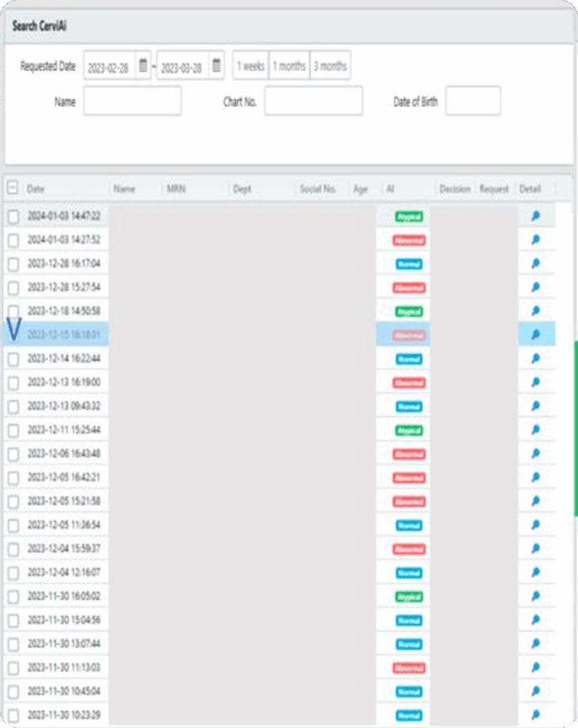Choose the 1 months range button
Image resolution: width=578 pixels, height=728 pixels.
[289, 66]
